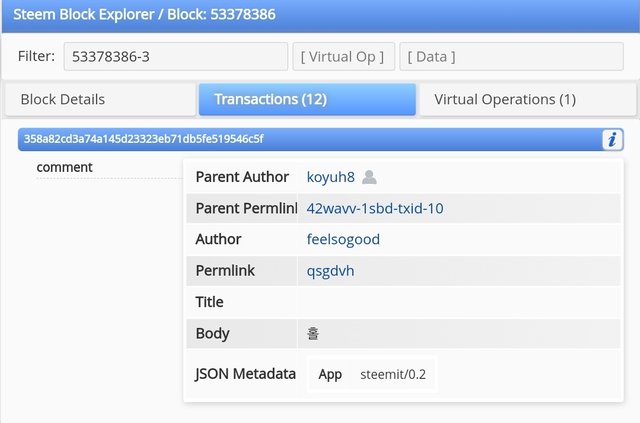
Task: Open author feelsogood link
Action: tap(343, 239)
